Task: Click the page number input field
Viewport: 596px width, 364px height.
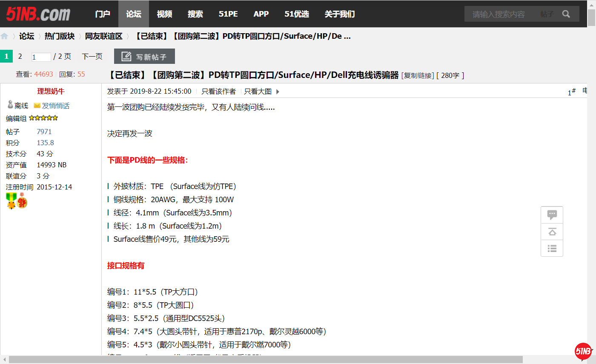Action: point(41,57)
